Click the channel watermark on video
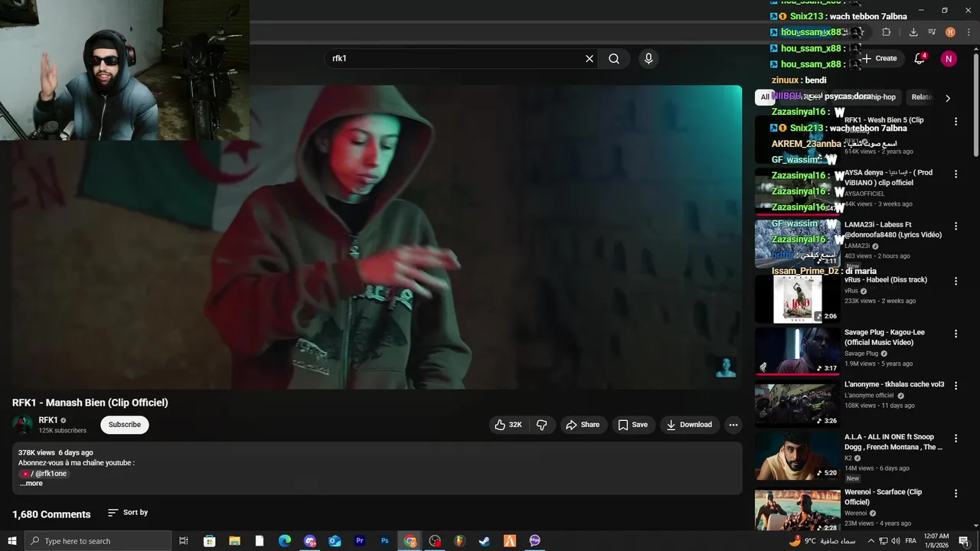Image resolution: width=980 pixels, height=551 pixels. click(x=725, y=367)
